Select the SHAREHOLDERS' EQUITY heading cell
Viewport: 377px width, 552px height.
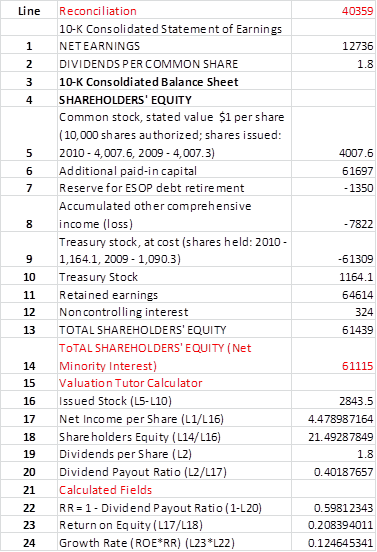coord(174,100)
